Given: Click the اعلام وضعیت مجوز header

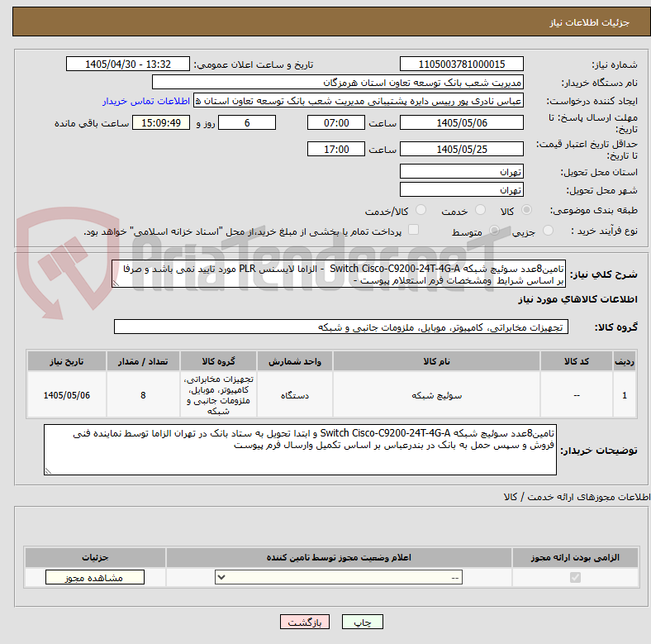Looking at the screenshot, I should point(339,557).
